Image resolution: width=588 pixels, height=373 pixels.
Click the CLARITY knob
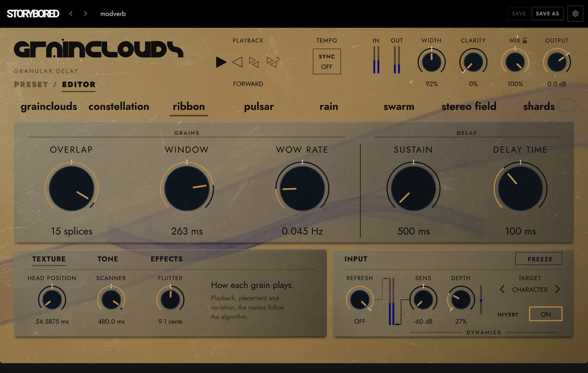tap(473, 62)
